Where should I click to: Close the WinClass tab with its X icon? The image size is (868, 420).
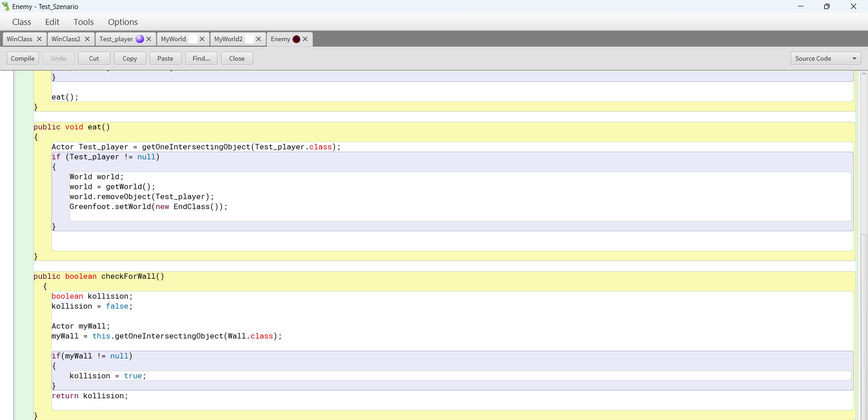(x=39, y=39)
